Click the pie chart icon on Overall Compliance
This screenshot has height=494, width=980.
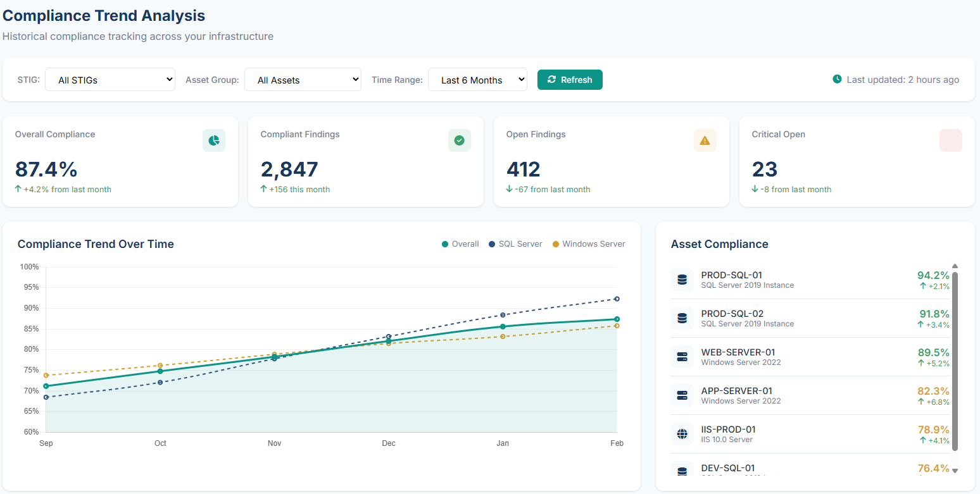click(214, 140)
